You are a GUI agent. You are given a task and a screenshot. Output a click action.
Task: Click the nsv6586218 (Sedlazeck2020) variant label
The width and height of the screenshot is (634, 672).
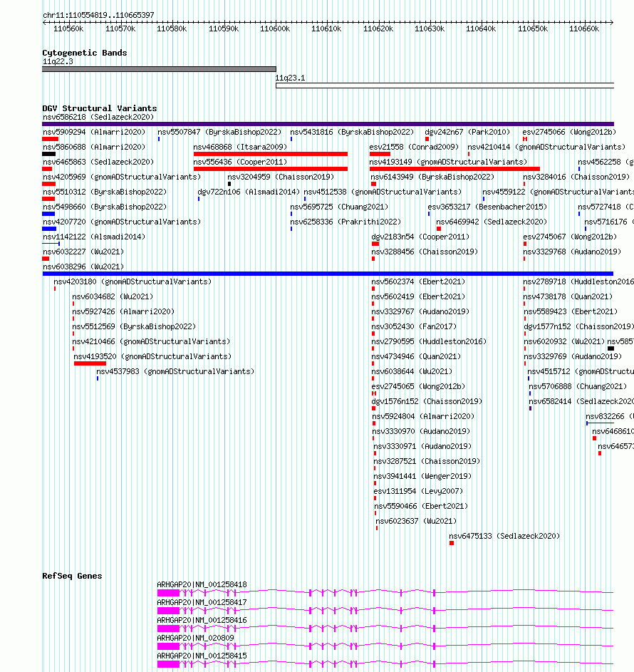[98, 117]
